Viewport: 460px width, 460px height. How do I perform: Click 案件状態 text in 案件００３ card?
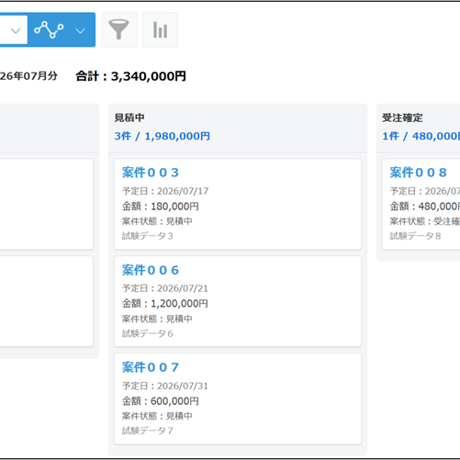click(x=157, y=221)
